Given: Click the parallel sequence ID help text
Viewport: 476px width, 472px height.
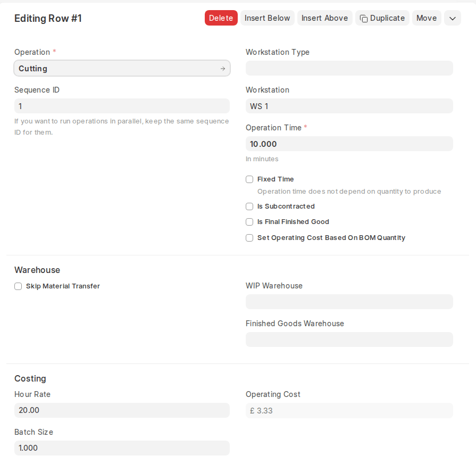Looking at the screenshot, I should [x=121, y=127].
